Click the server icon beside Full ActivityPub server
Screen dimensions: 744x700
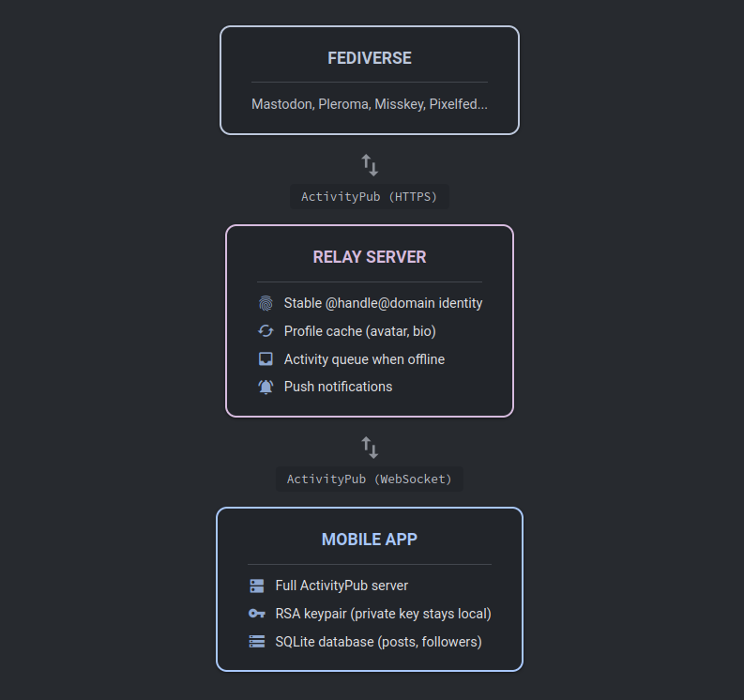click(x=257, y=586)
